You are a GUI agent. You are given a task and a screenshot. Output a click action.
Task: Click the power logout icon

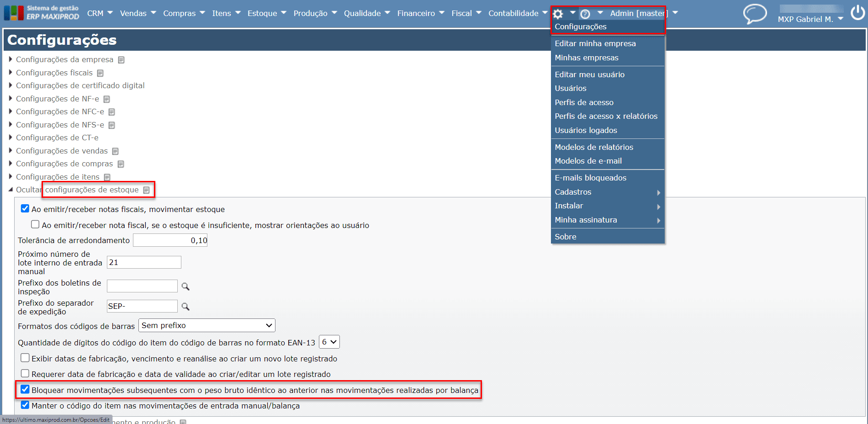857,12
